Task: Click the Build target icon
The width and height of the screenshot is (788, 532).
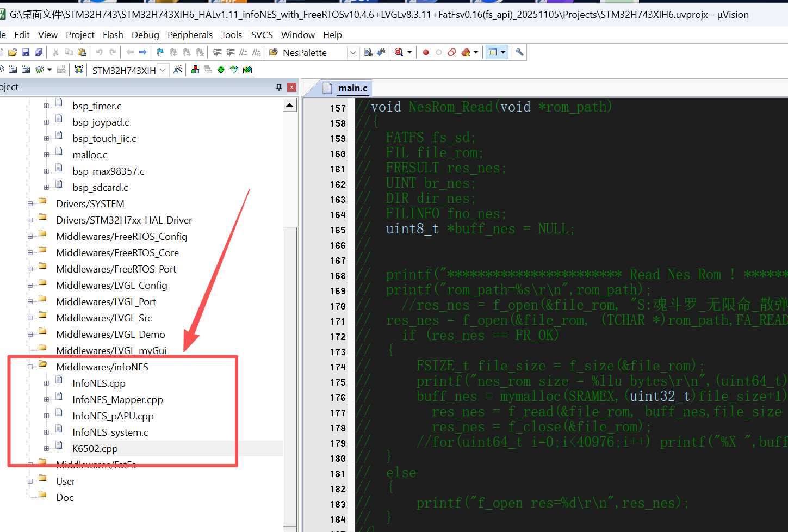Action: [13, 70]
